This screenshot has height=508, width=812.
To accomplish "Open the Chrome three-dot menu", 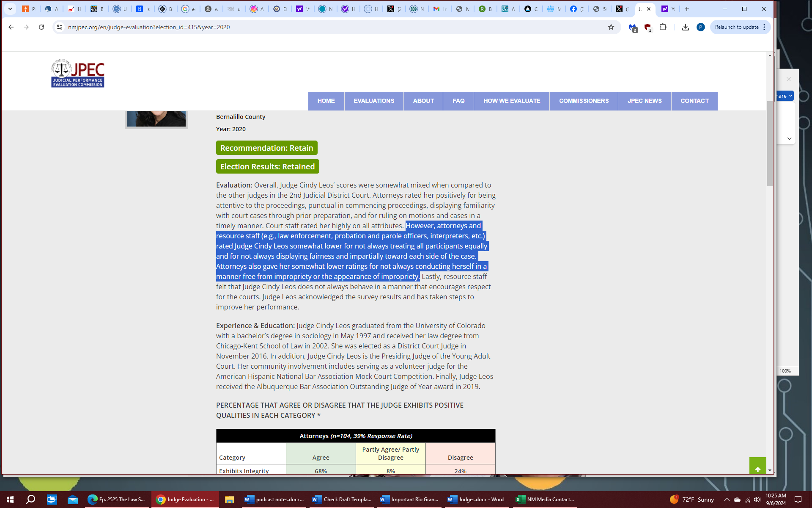I will (764, 27).
